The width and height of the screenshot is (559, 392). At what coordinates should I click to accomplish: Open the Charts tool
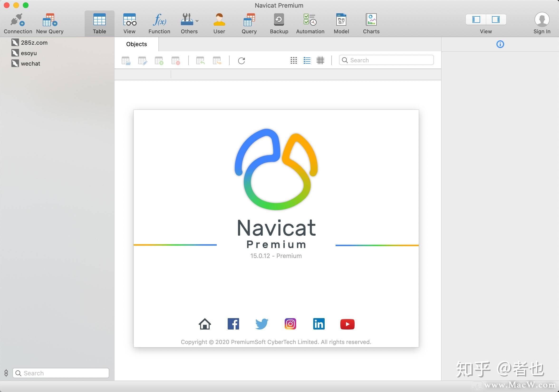click(371, 23)
